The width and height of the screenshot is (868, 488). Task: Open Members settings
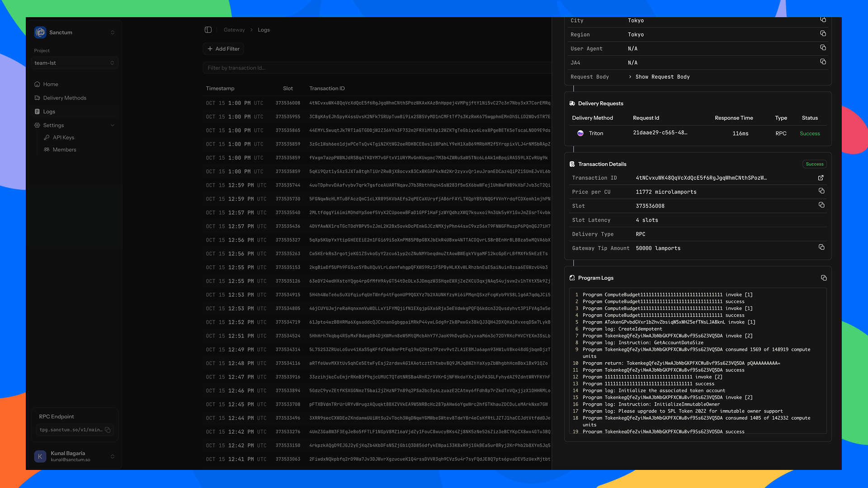[x=65, y=150]
